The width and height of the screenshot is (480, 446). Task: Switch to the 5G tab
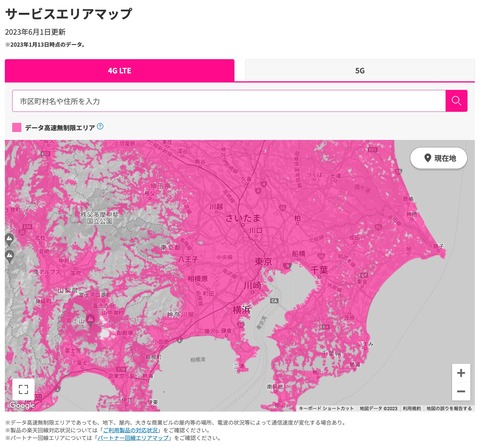tap(360, 70)
